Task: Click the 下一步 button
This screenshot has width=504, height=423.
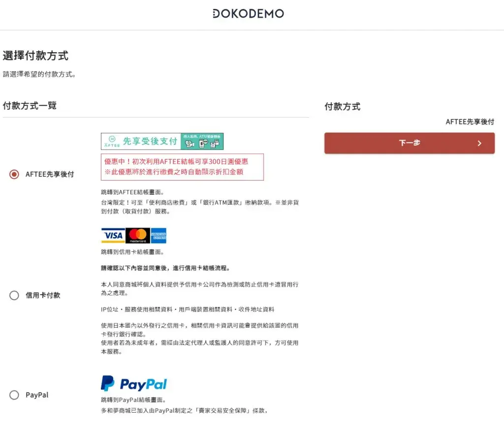Action: pyautogui.click(x=409, y=143)
